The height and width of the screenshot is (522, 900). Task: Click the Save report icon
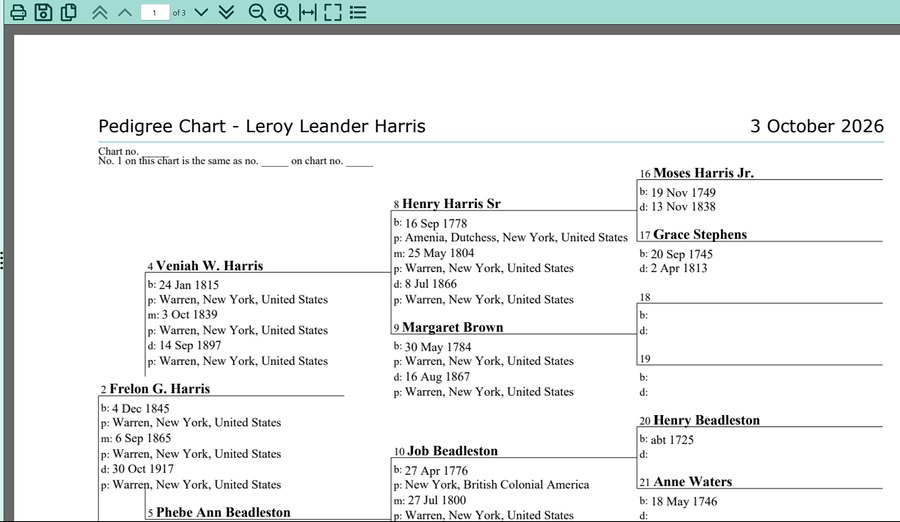tap(43, 12)
